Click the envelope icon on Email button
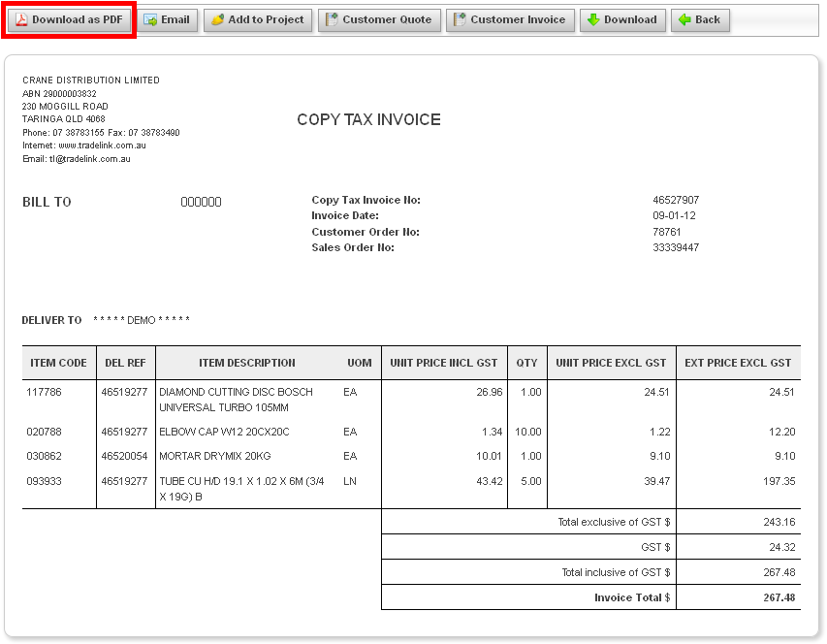Image resolution: width=827 pixels, height=644 pixels. click(x=150, y=20)
